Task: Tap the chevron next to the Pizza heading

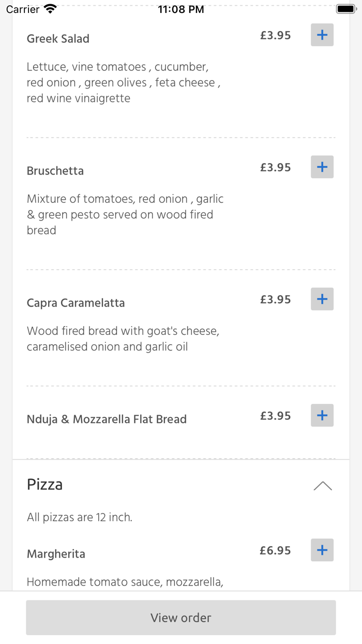Action: click(323, 486)
